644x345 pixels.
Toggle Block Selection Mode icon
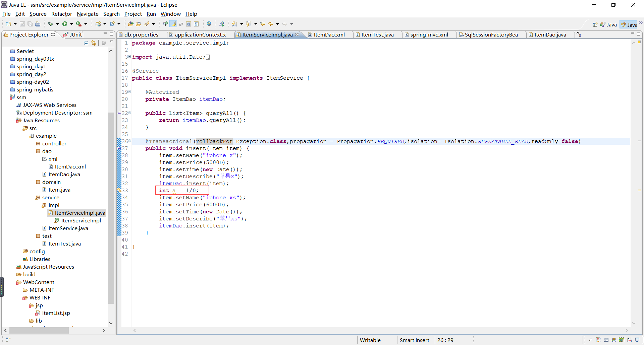click(x=189, y=24)
